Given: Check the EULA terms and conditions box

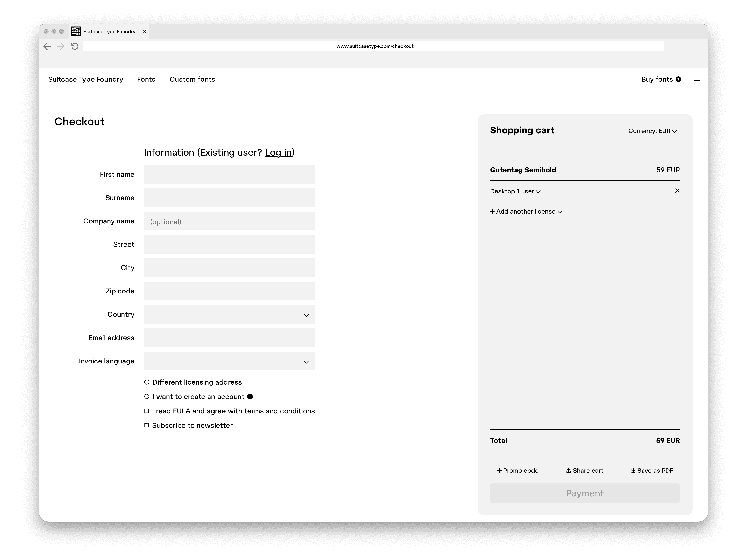Looking at the screenshot, I should [x=146, y=411].
